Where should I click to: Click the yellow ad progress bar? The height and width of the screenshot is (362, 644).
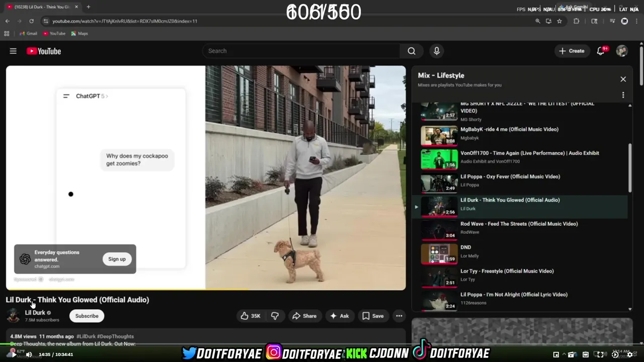pos(128,290)
